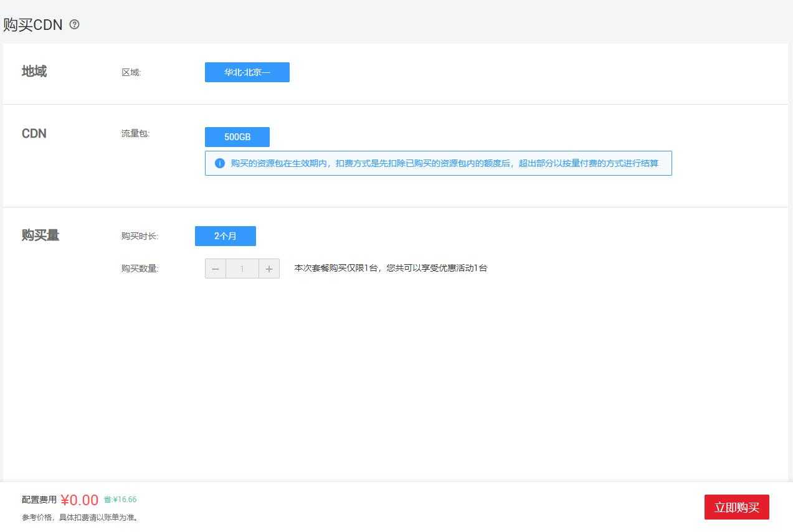Increase purchase quantity with plus button
793x532 pixels.
(x=269, y=269)
